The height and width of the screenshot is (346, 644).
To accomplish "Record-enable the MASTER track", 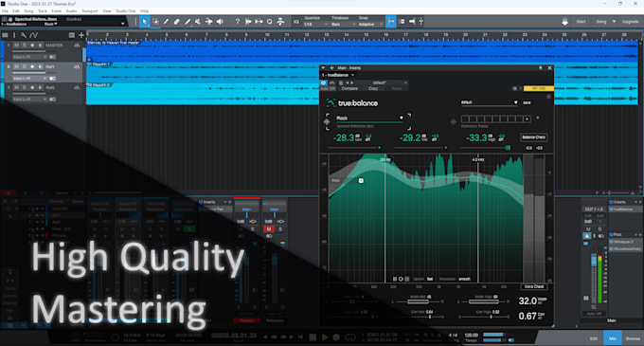I will 32,46.
